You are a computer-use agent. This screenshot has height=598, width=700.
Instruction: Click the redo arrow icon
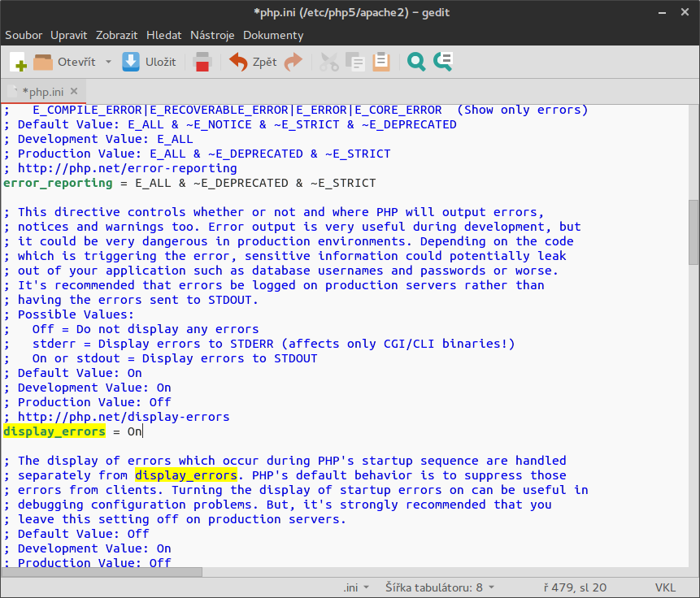293,62
